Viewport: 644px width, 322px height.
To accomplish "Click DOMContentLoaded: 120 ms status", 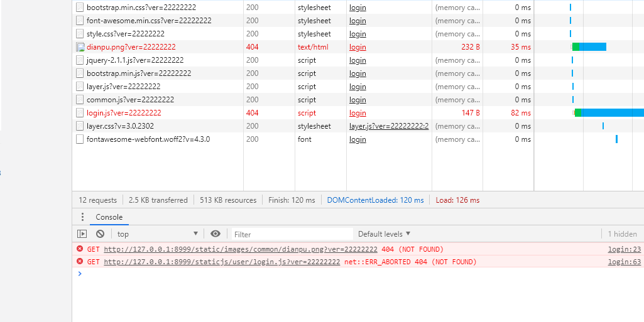I will tap(375, 200).
